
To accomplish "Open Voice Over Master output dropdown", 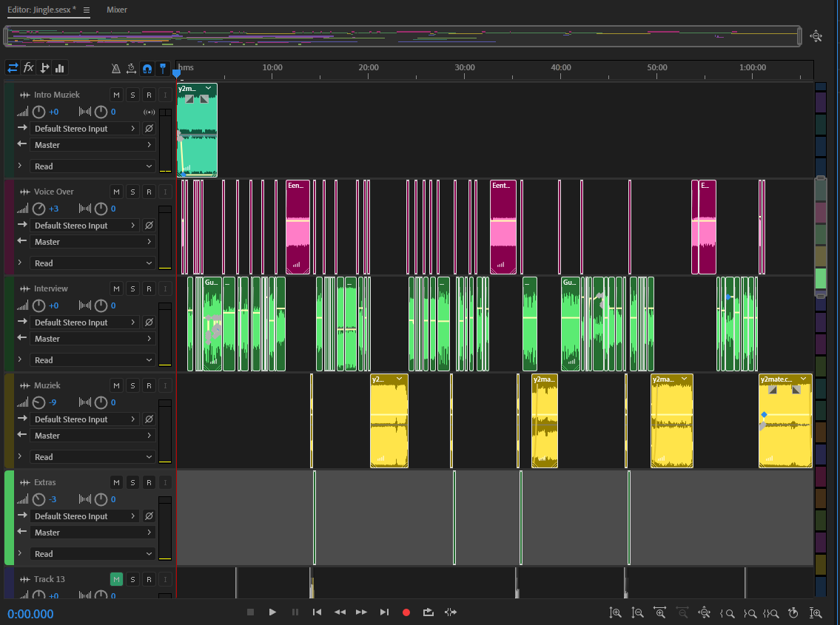I will coord(93,242).
